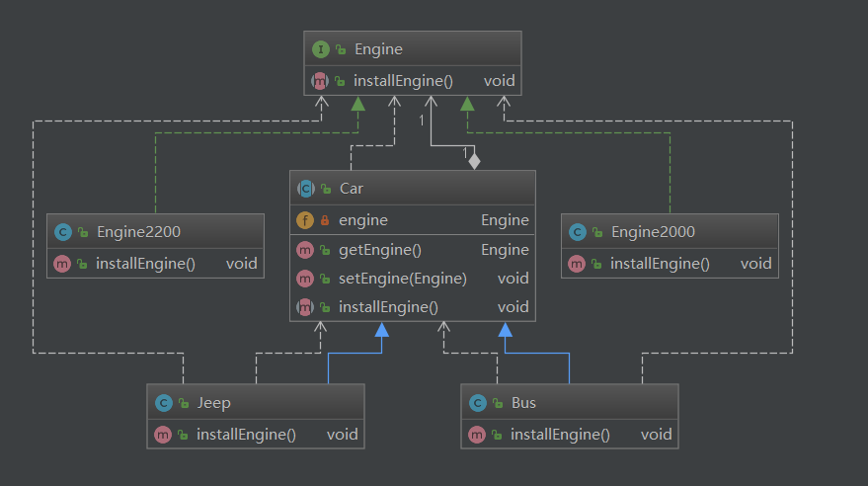Click the field icon beside engine field

pyautogui.click(x=305, y=220)
